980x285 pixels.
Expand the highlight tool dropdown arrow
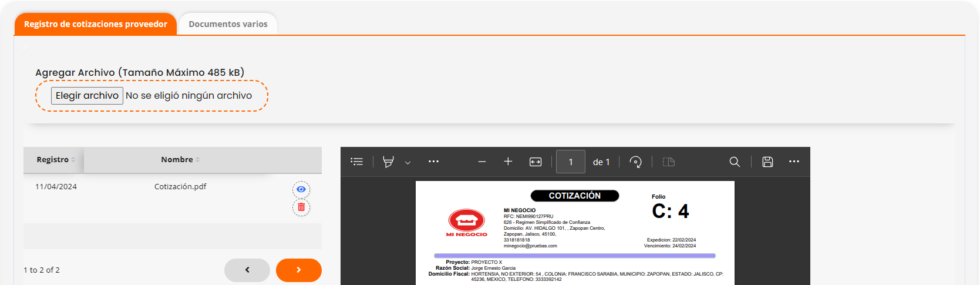pyautogui.click(x=408, y=162)
